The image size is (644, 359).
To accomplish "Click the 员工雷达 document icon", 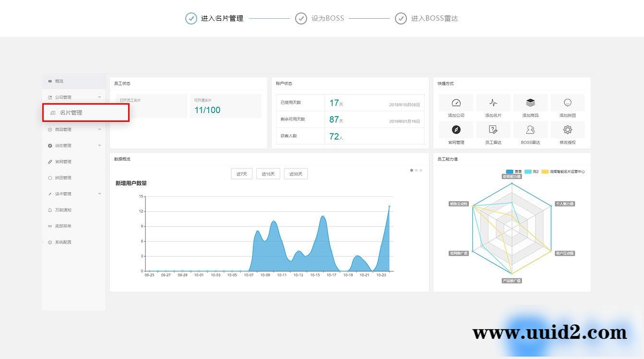I will (x=493, y=129).
